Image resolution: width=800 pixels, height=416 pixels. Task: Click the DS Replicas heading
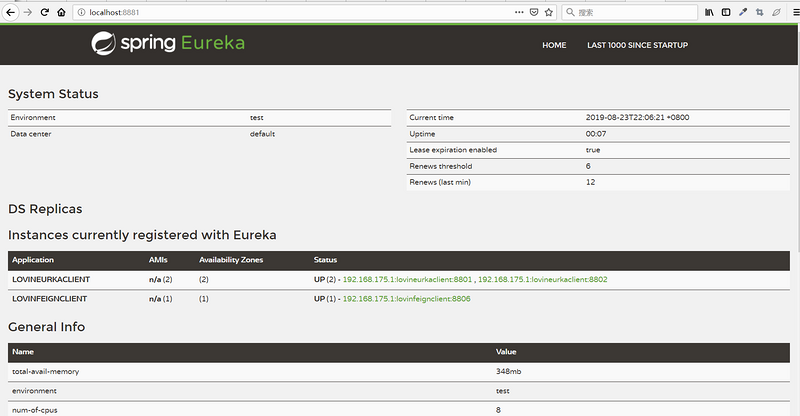[x=45, y=209]
